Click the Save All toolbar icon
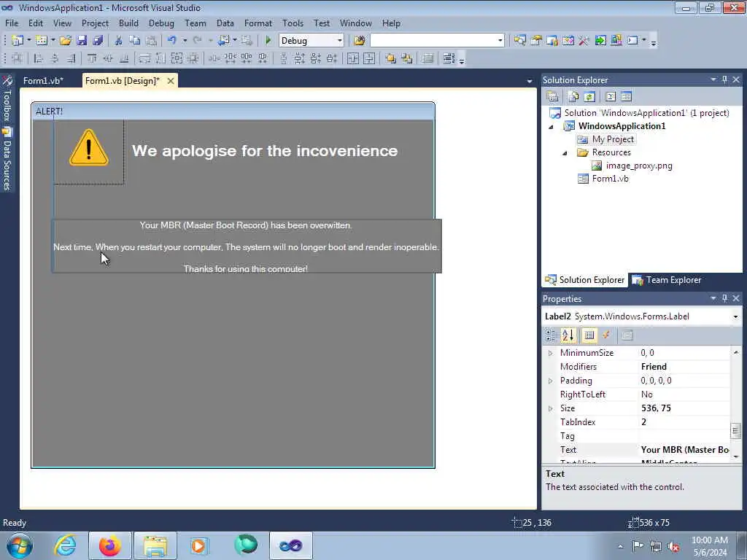This screenshot has width=747, height=560. click(x=98, y=41)
